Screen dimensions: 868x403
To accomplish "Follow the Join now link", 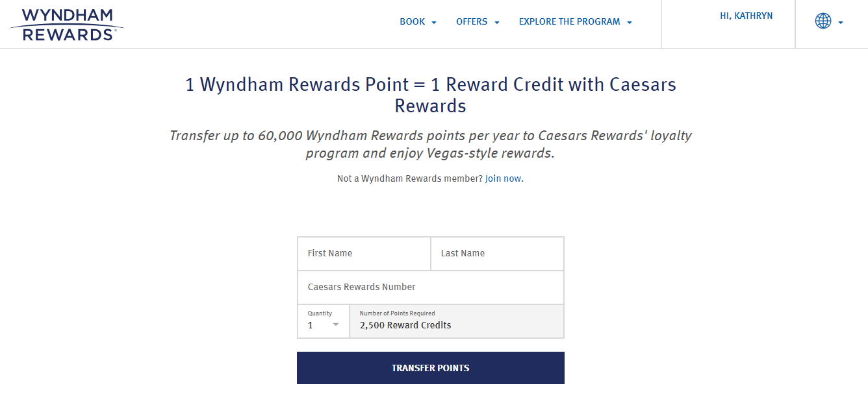I will click(x=503, y=177).
